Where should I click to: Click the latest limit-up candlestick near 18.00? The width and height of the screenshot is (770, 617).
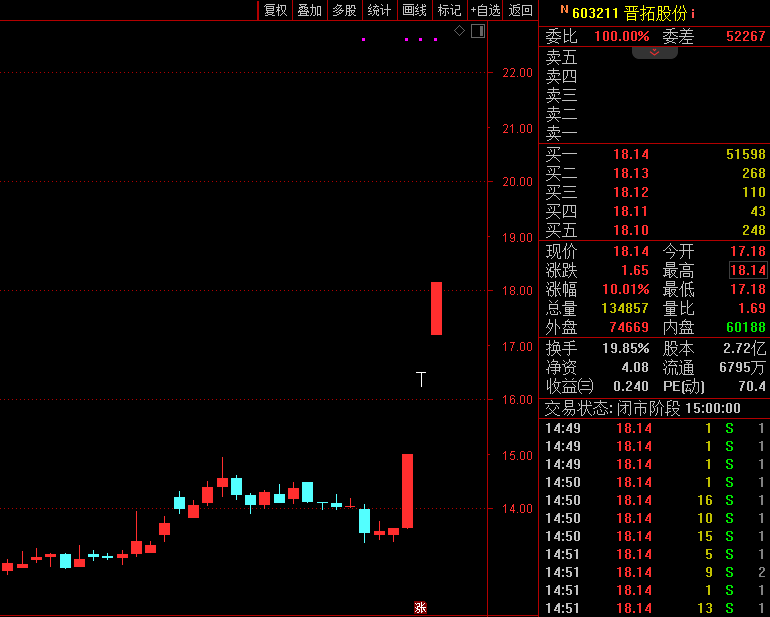coord(436,308)
